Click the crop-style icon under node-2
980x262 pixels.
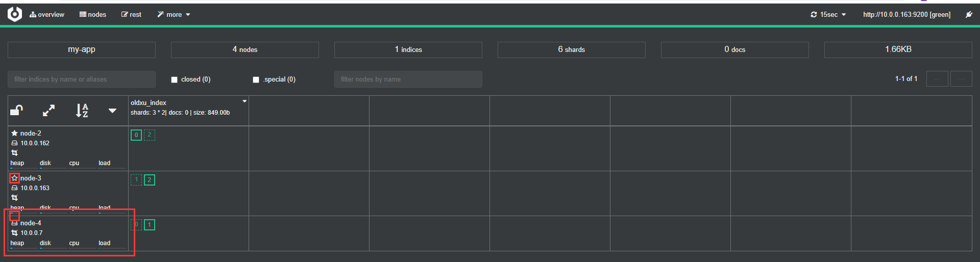tap(14, 153)
